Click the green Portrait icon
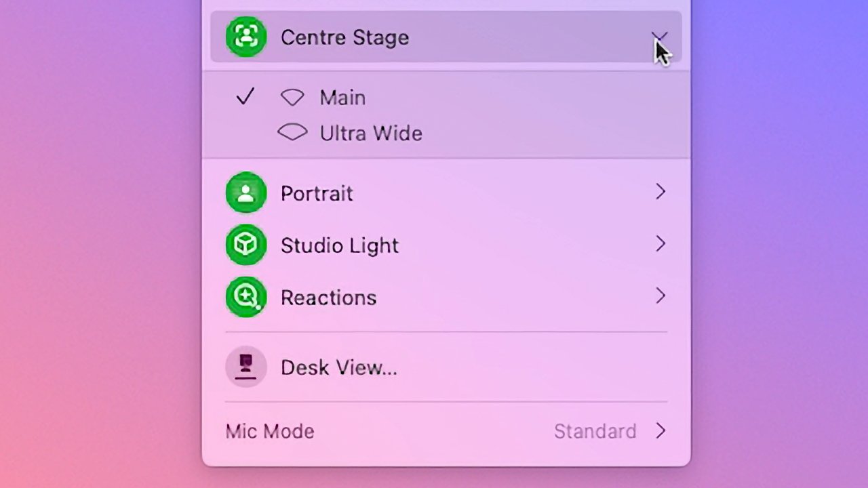Viewport: 868px width, 488px height. click(x=245, y=193)
